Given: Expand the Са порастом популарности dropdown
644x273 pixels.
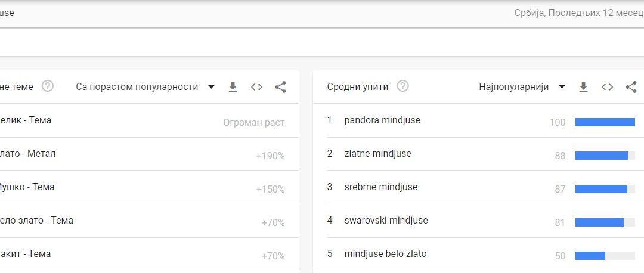Looking at the screenshot, I should (145, 87).
